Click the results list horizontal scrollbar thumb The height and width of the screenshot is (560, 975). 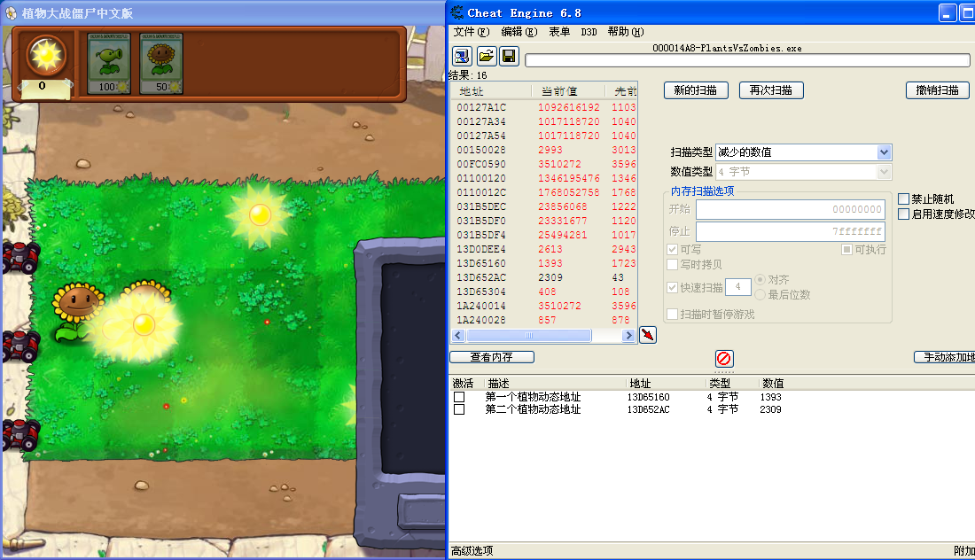click(x=528, y=336)
